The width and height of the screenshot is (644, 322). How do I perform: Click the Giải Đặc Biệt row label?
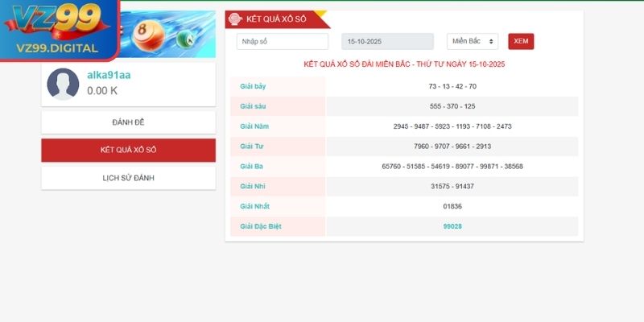(x=261, y=226)
